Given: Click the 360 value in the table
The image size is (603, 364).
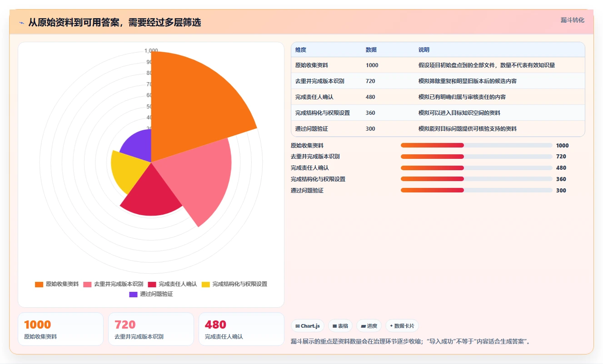Looking at the screenshot, I should [x=370, y=113].
